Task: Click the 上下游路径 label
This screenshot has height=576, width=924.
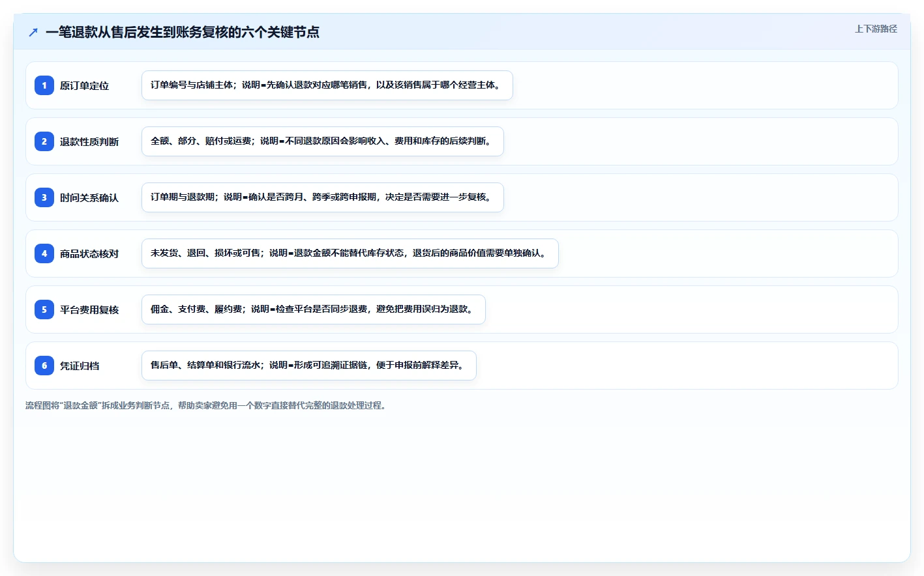Action: click(x=876, y=29)
